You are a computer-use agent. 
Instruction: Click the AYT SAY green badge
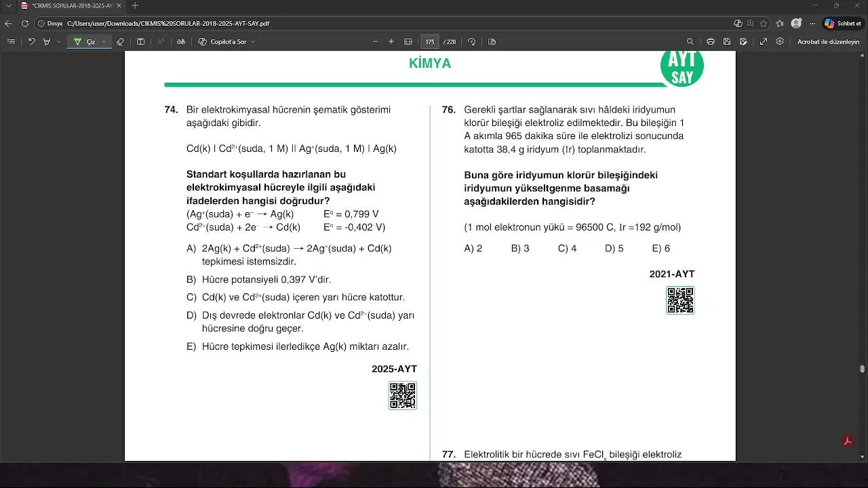coord(682,68)
